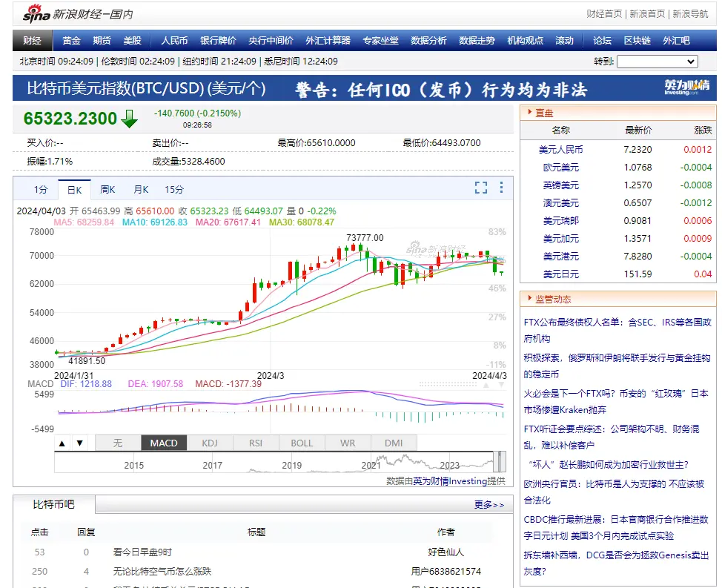722x588 pixels.
Task: Open forum post 无论比特空气币怎么涨跌
Action: 162,572
